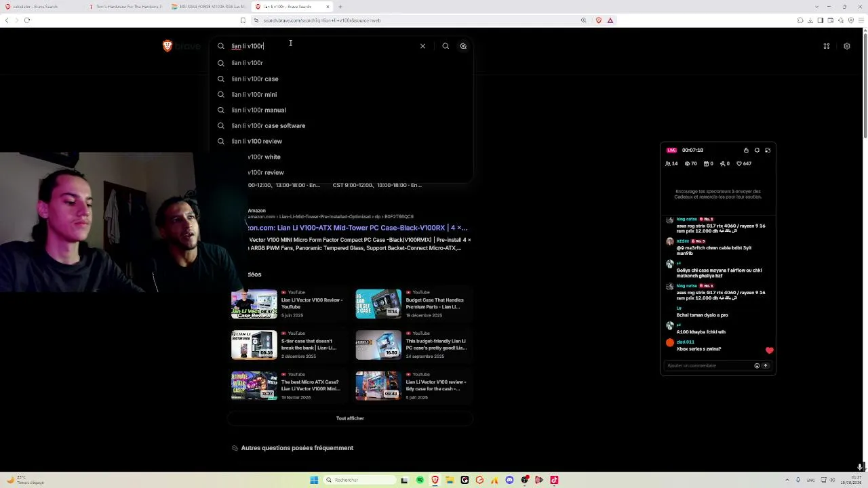Screen dimensions: 868x488
Task: Open the emoji picker in the comment box
Action: [757, 366]
